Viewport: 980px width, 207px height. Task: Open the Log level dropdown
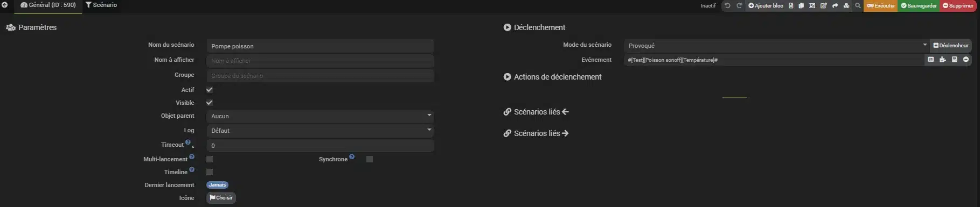(x=320, y=131)
